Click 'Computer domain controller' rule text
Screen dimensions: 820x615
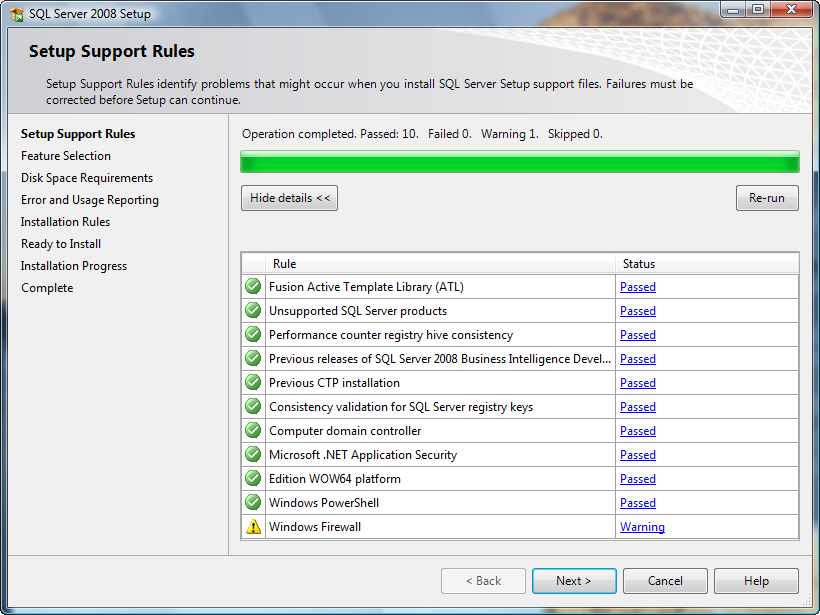coord(345,431)
